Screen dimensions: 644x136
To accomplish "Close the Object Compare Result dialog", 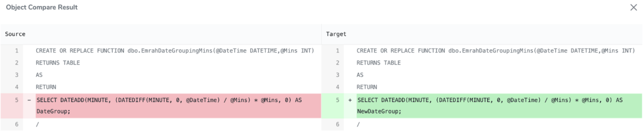I will point(633,7).
